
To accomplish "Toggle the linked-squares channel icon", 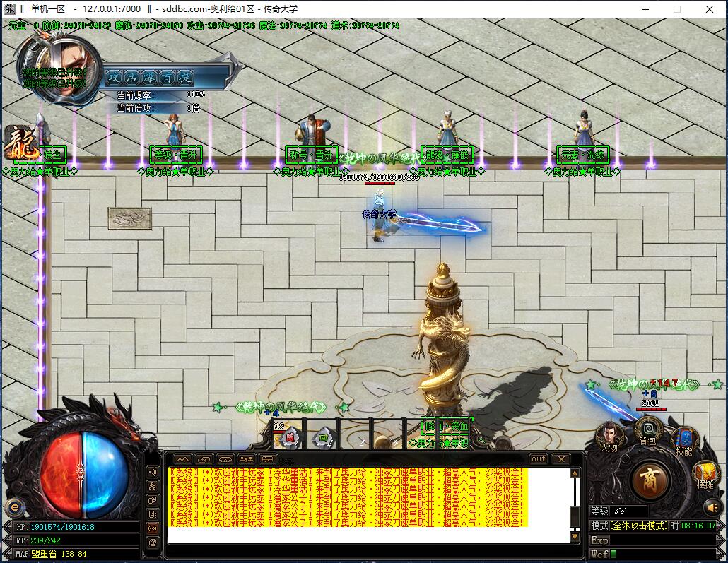I will pyautogui.click(x=152, y=500).
